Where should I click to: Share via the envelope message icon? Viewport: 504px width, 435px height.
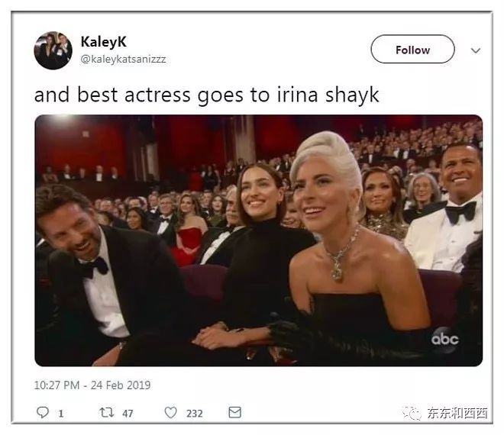click(234, 412)
